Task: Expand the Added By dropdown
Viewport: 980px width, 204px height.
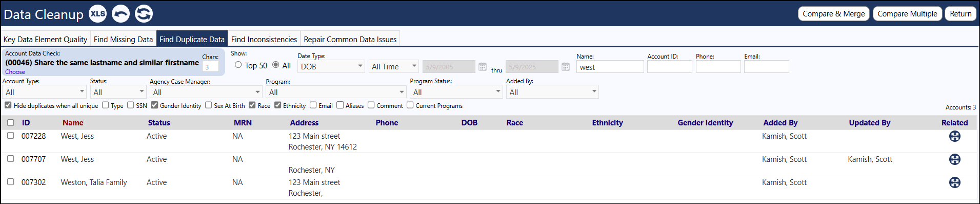Action: (x=552, y=92)
